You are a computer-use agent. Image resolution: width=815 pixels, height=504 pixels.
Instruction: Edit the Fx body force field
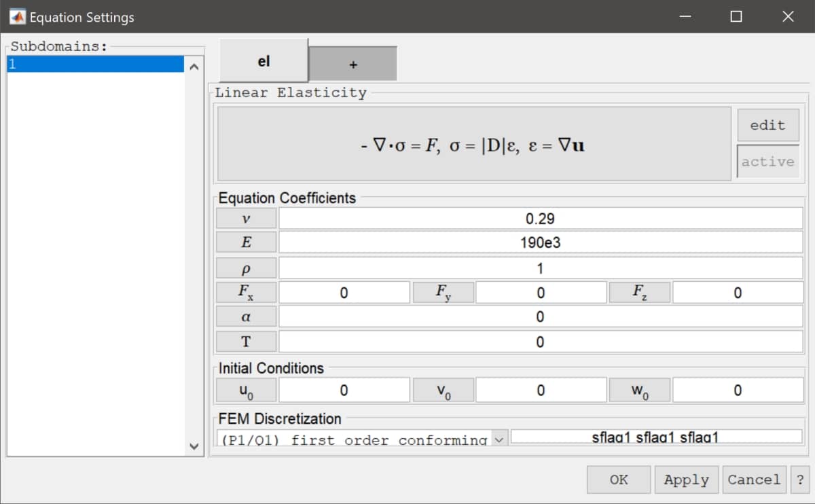pos(344,292)
